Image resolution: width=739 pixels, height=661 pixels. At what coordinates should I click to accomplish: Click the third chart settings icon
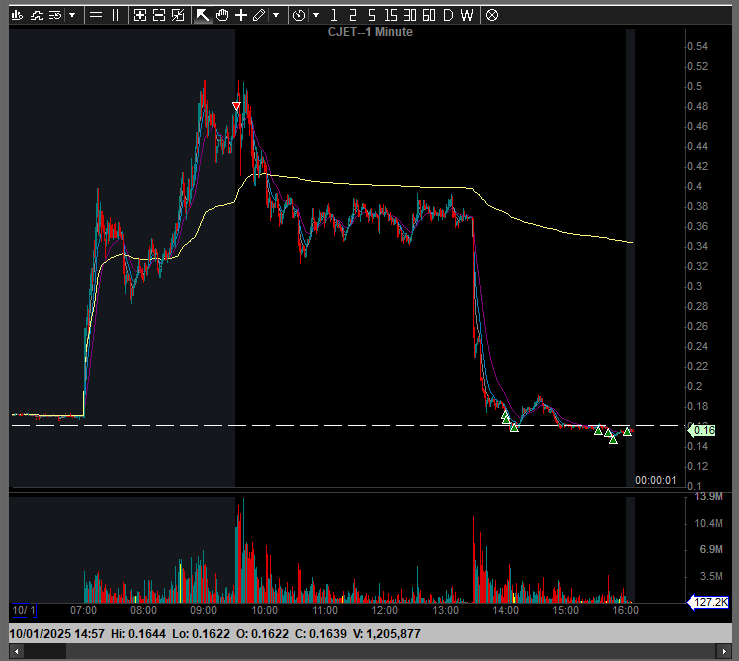tap(55, 16)
